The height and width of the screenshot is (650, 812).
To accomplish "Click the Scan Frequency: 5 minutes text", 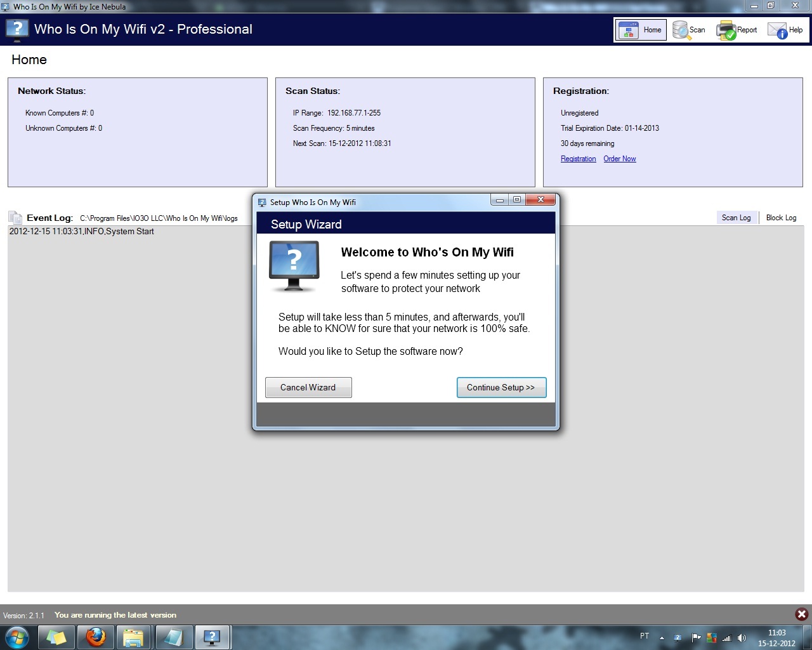I will coord(334,128).
